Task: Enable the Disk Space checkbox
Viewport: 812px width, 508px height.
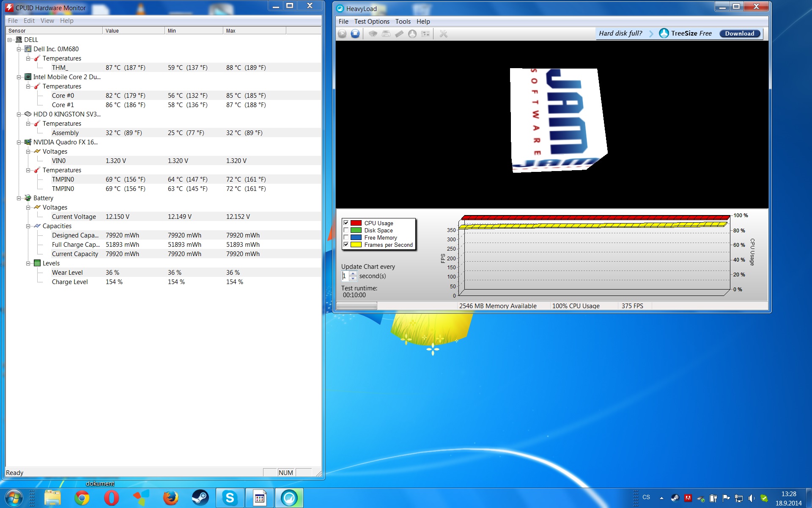Action: (346, 230)
